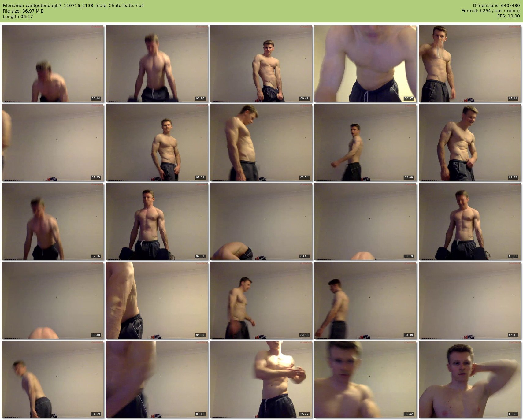
Task: Select the frame at timestamp 00:57
Action: tap(365, 64)
